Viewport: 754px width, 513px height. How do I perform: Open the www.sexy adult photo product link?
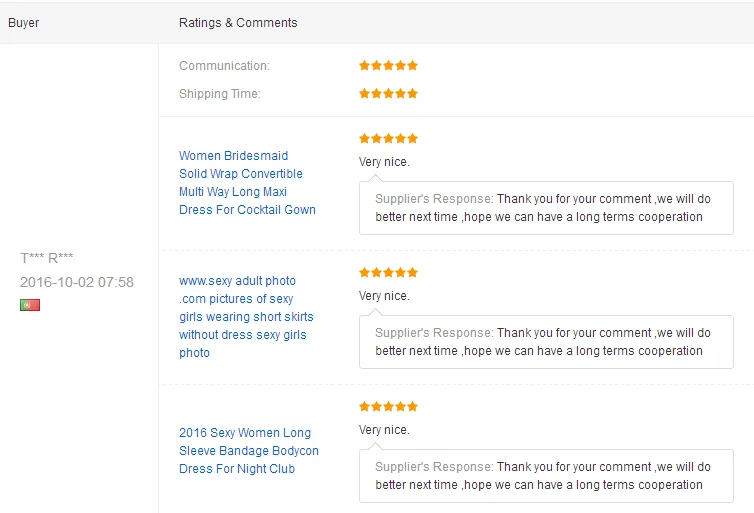click(x=246, y=317)
